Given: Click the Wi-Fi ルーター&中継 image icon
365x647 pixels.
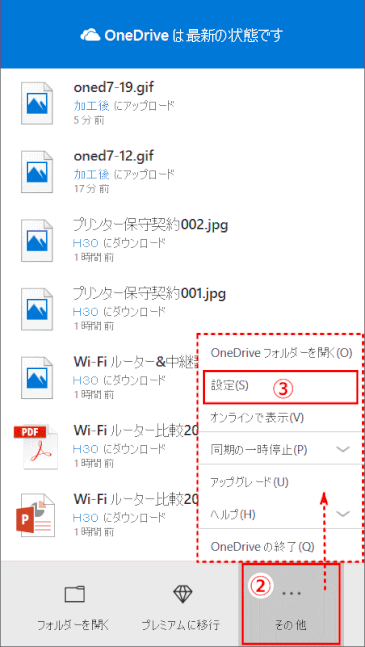Looking at the screenshot, I should (x=37, y=378).
